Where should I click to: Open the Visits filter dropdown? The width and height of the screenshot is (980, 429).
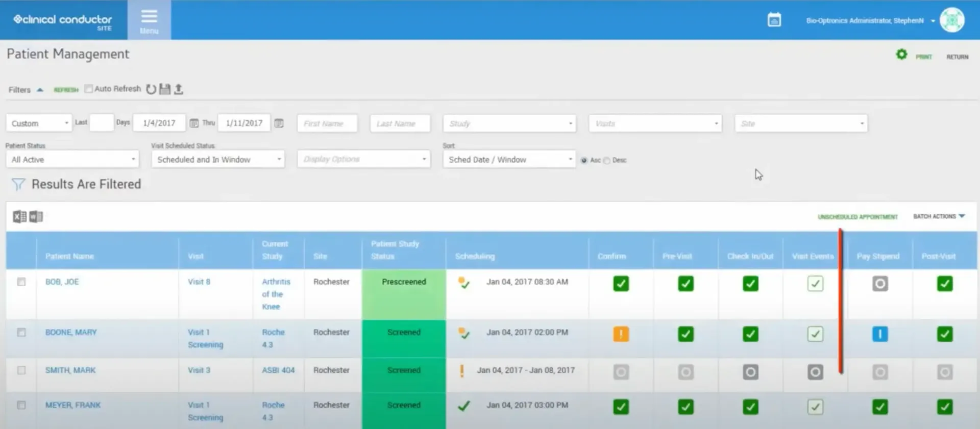point(655,123)
